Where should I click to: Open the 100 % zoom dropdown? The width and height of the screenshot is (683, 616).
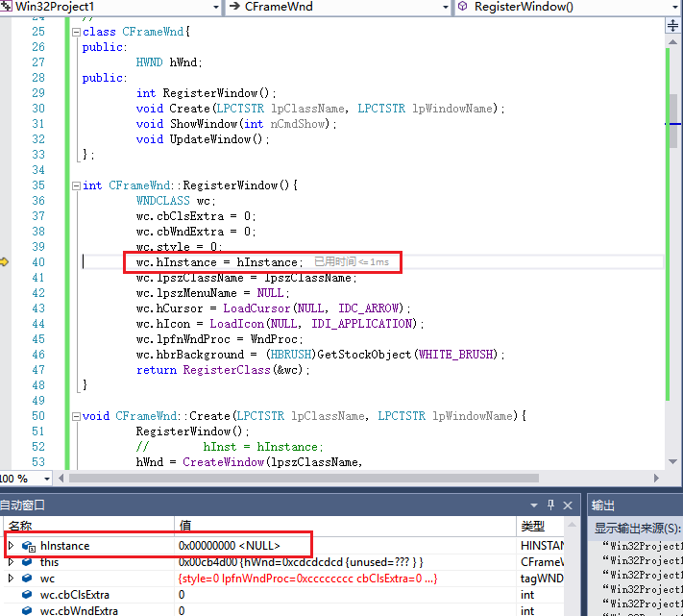47,479
